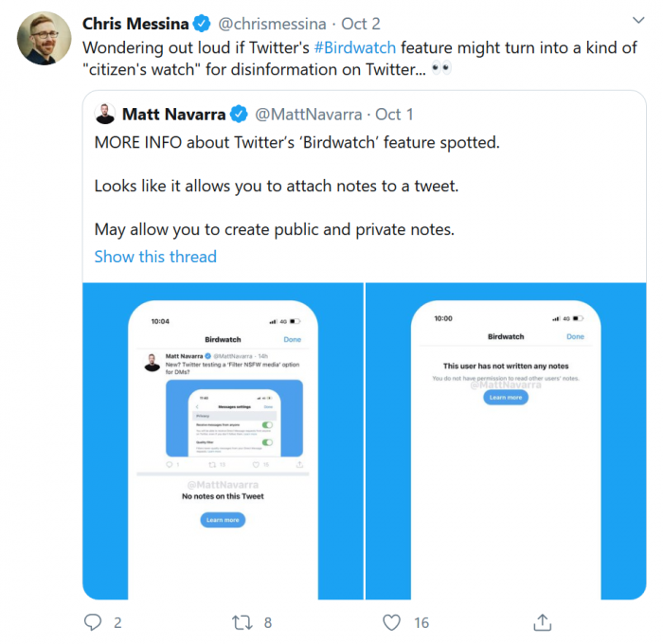Open the @chrismessina handle
Screen dimensions: 663x644
point(273,23)
